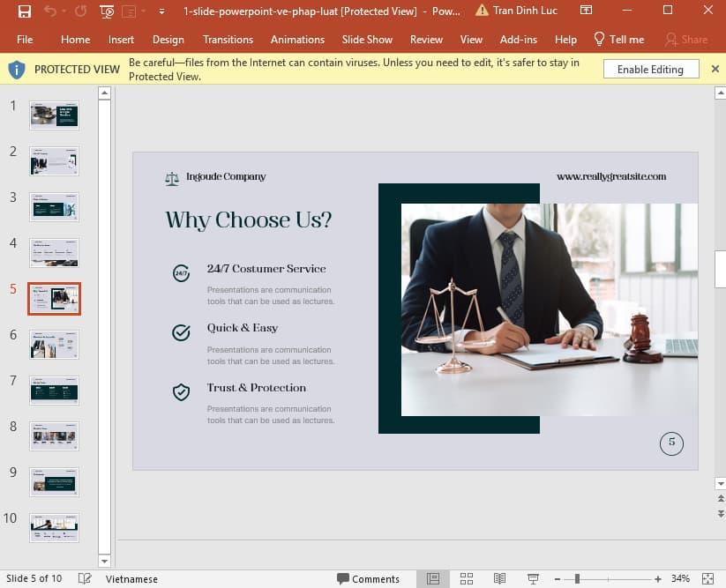Open the Undo history dropdown arrow
Image resolution: width=726 pixels, height=588 pixels.
(63, 11)
